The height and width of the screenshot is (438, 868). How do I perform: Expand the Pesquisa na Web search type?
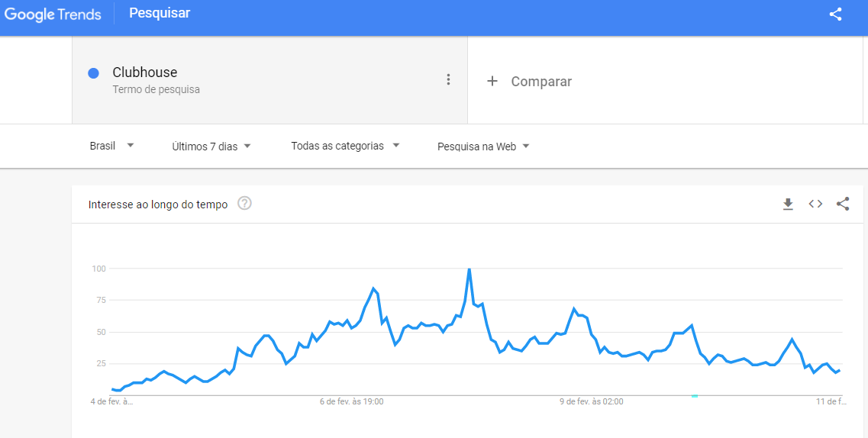click(483, 146)
